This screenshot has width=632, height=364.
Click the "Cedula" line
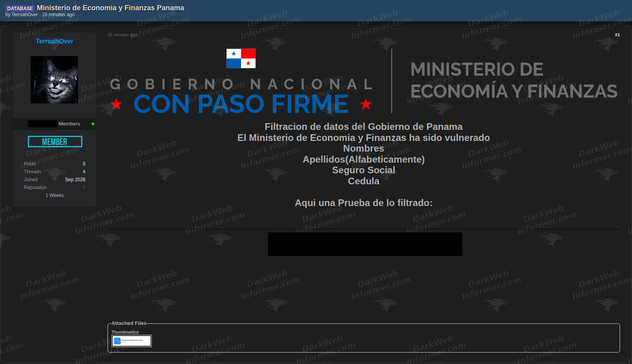pos(364,181)
